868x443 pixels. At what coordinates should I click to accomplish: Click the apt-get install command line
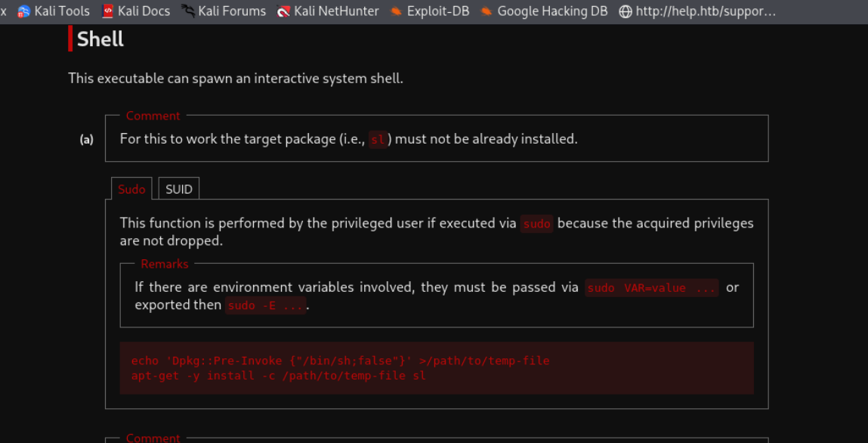point(278,376)
